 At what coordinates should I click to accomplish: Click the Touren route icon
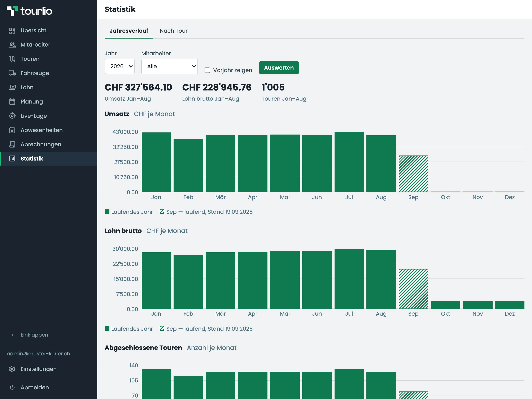12,59
